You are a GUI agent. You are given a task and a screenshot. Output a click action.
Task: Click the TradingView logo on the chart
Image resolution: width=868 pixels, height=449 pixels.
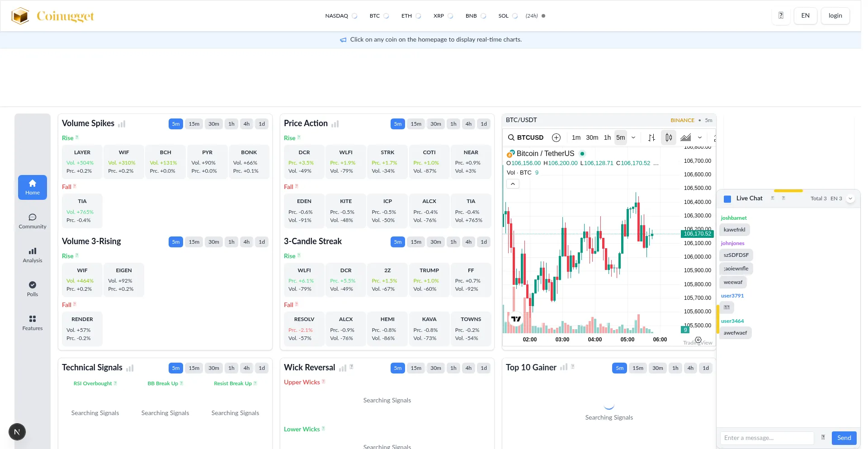(x=516, y=319)
